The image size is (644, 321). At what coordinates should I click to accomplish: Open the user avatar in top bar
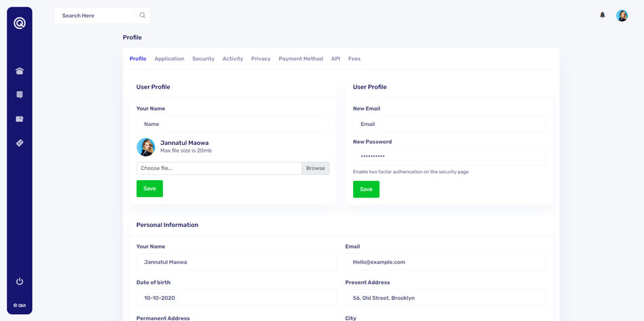pos(622,16)
